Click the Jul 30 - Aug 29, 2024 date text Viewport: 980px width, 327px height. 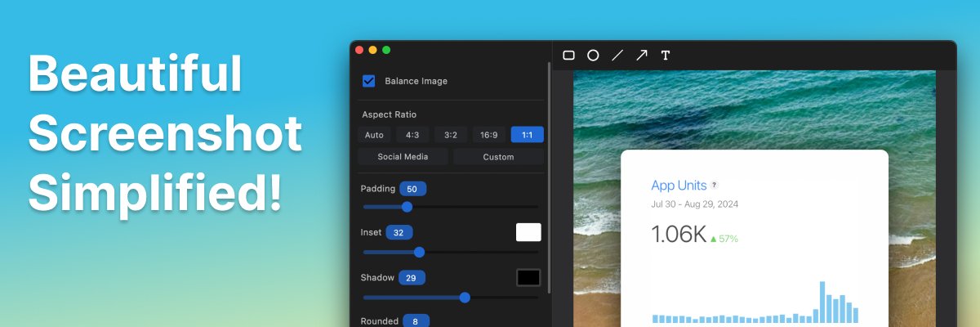click(695, 204)
